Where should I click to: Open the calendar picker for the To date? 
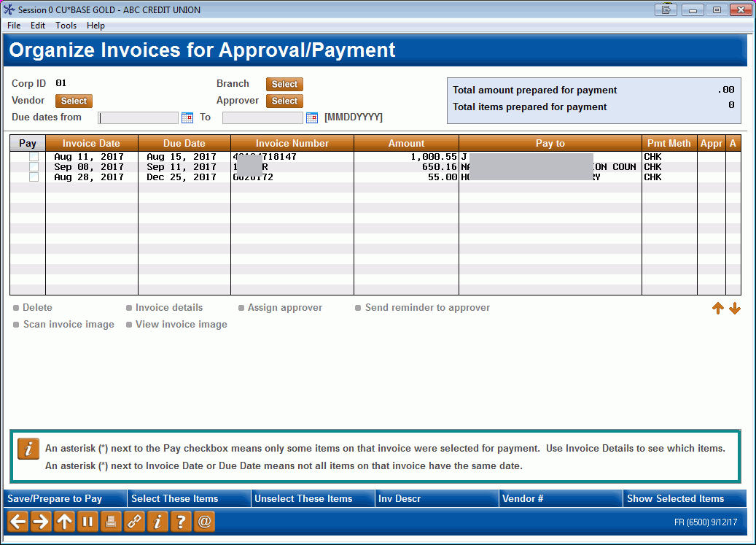point(311,117)
